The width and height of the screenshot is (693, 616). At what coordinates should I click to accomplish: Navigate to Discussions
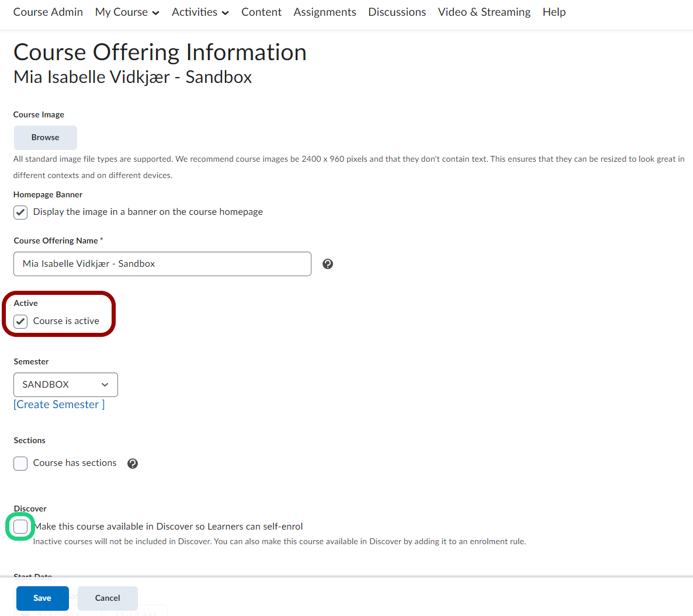(397, 12)
